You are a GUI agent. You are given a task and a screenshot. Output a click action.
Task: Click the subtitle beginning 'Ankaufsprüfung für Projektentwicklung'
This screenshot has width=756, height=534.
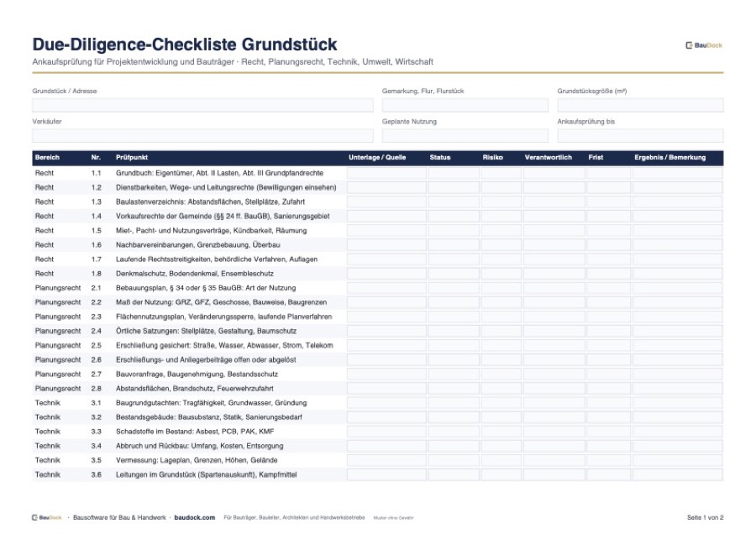(233, 61)
